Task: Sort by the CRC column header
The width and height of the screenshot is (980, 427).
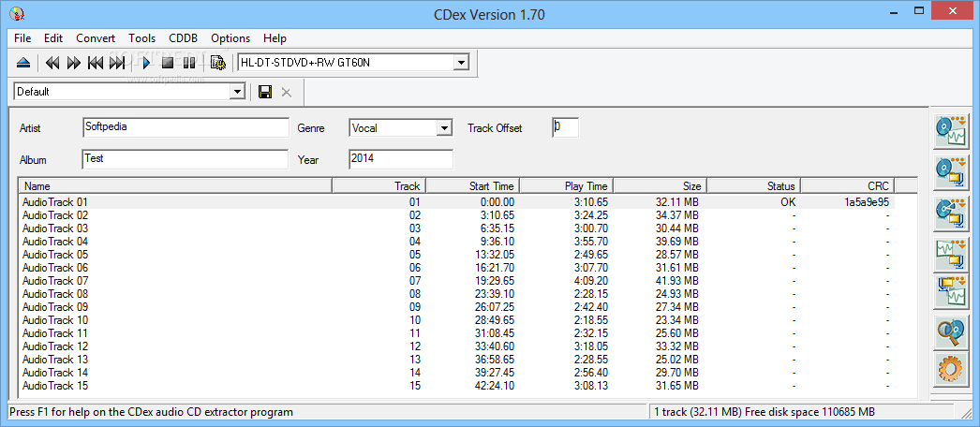Action: [x=848, y=186]
